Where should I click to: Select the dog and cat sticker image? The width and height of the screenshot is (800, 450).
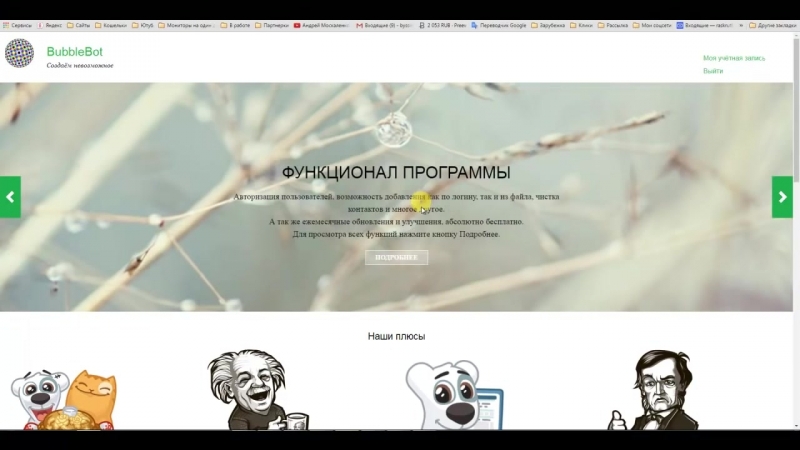pos(64,399)
